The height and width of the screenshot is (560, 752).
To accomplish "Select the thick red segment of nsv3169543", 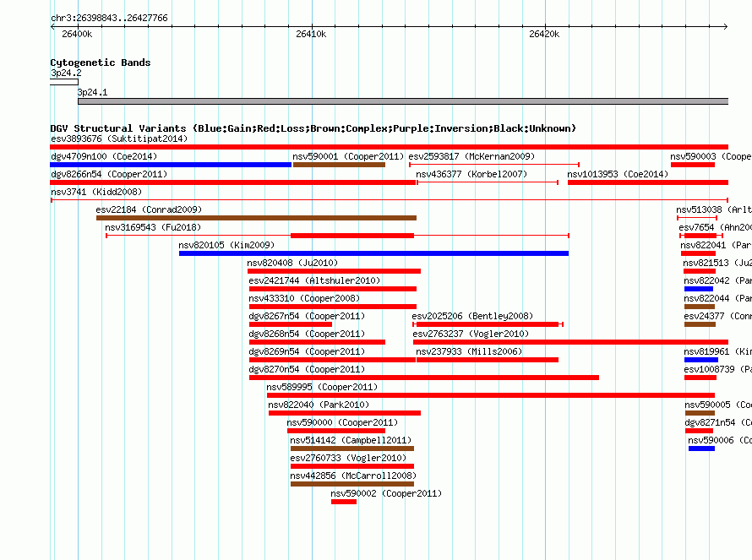I will 352,236.
